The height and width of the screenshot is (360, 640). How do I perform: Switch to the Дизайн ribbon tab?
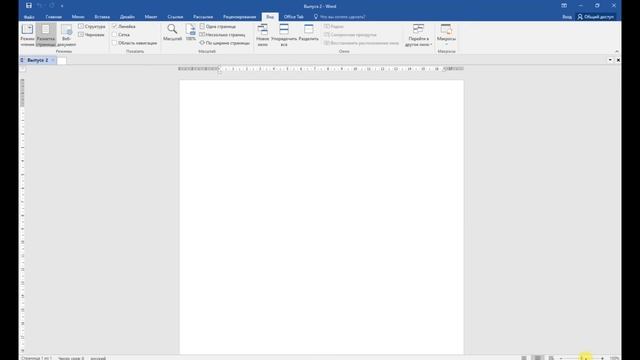127,17
